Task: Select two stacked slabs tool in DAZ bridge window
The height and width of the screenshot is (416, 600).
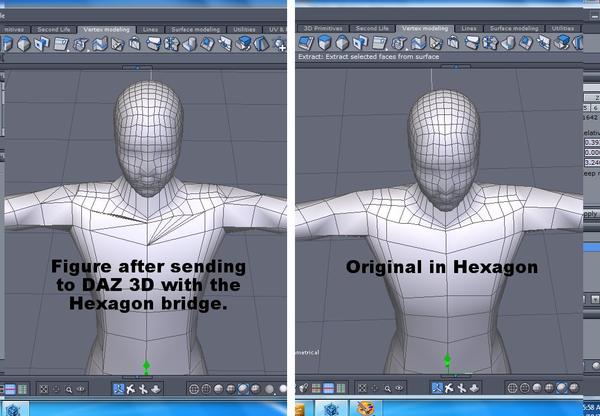Action: click(x=153, y=44)
